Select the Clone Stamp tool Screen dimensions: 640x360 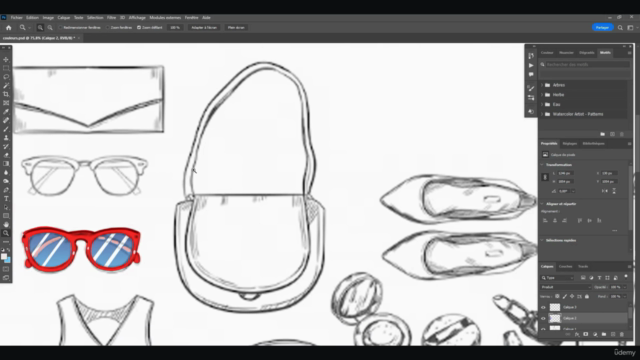pyautogui.click(x=6, y=138)
